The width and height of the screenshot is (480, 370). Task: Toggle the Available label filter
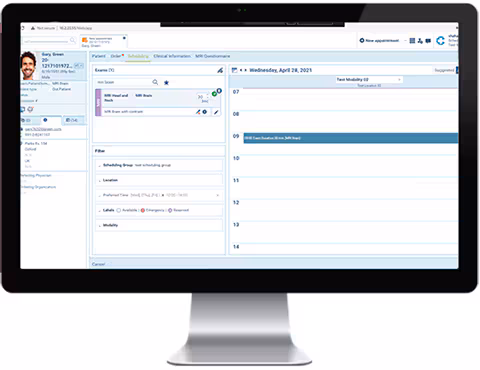tap(127, 210)
